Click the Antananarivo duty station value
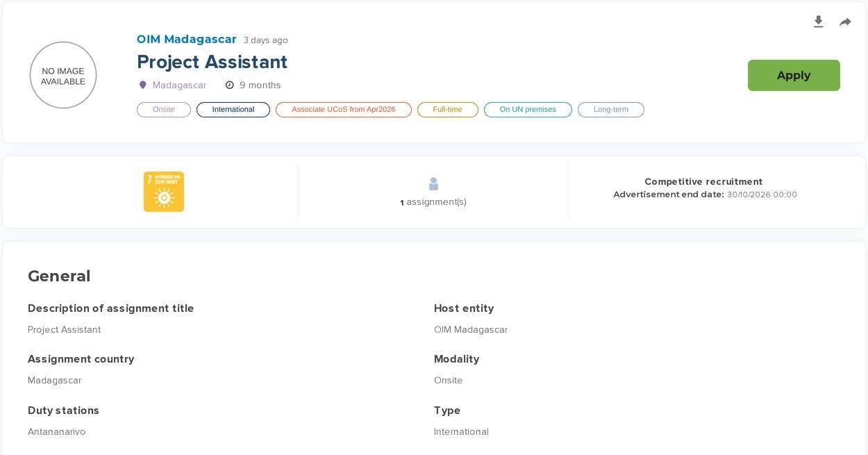Screen dimensions: 868x455 [57, 432]
